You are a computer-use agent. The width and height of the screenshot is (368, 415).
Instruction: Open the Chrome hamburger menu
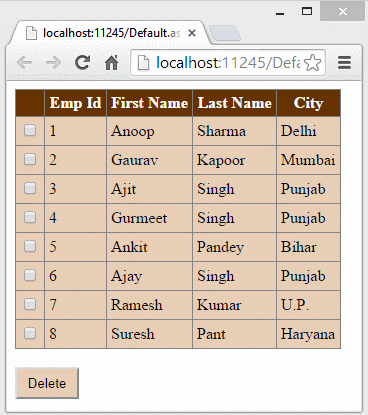coord(344,62)
